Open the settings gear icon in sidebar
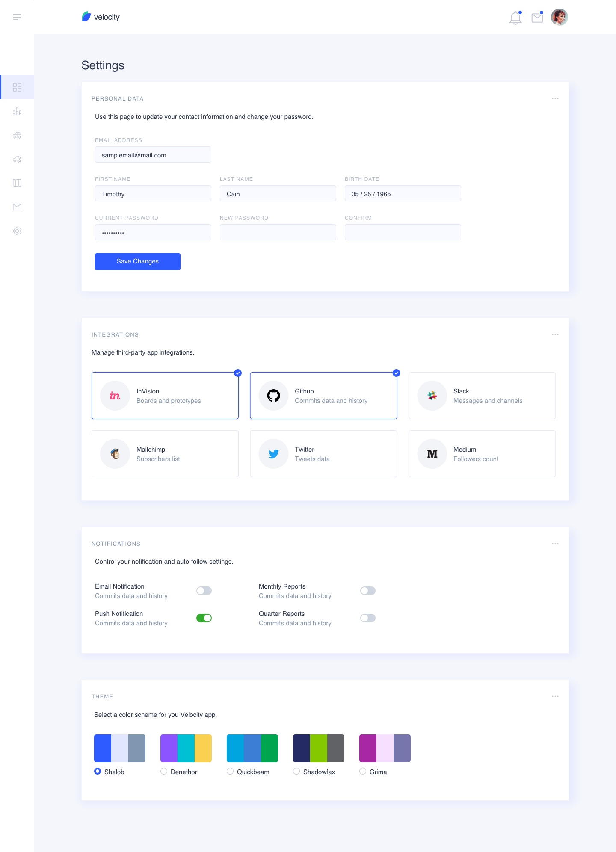This screenshot has width=616, height=852. pyautogui.click(x=17, y=231)
